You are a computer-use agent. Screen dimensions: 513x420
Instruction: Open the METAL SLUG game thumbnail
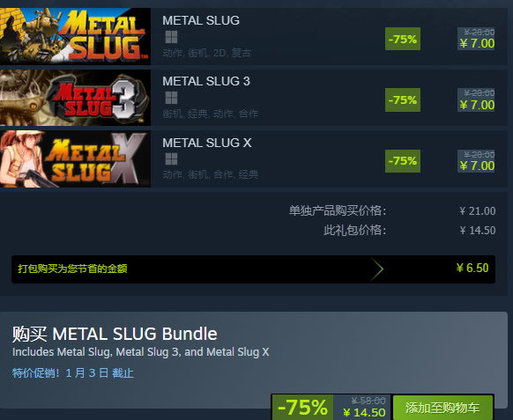click(75, 36)
